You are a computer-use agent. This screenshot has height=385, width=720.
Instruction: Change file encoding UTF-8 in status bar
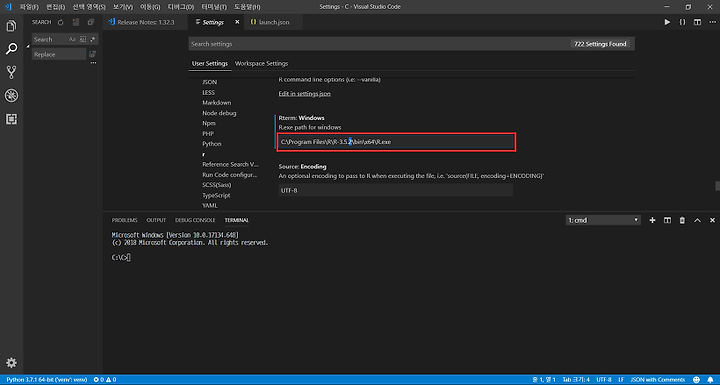604,379
